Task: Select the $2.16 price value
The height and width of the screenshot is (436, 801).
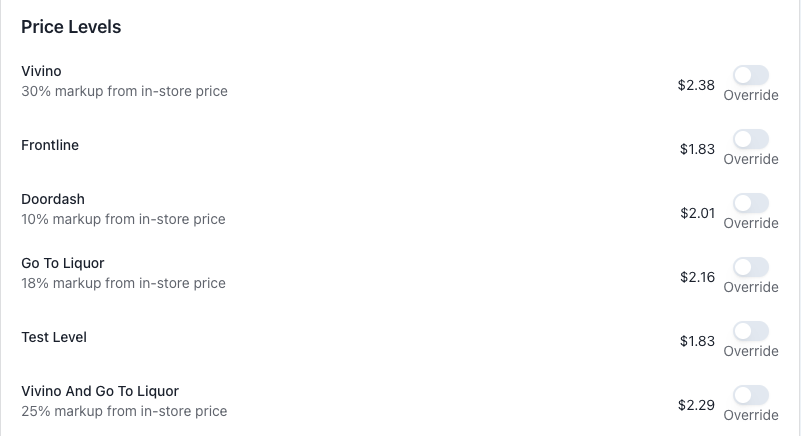Action: 697,277
